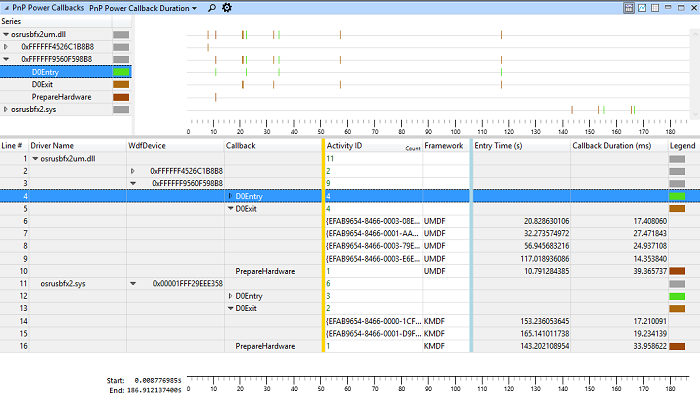Image resolution: width=700 pixels, height=393 pixels.
Task: Collapse 0xFFFFFF9560F598B8 row in table
Action: coord(133,184)
